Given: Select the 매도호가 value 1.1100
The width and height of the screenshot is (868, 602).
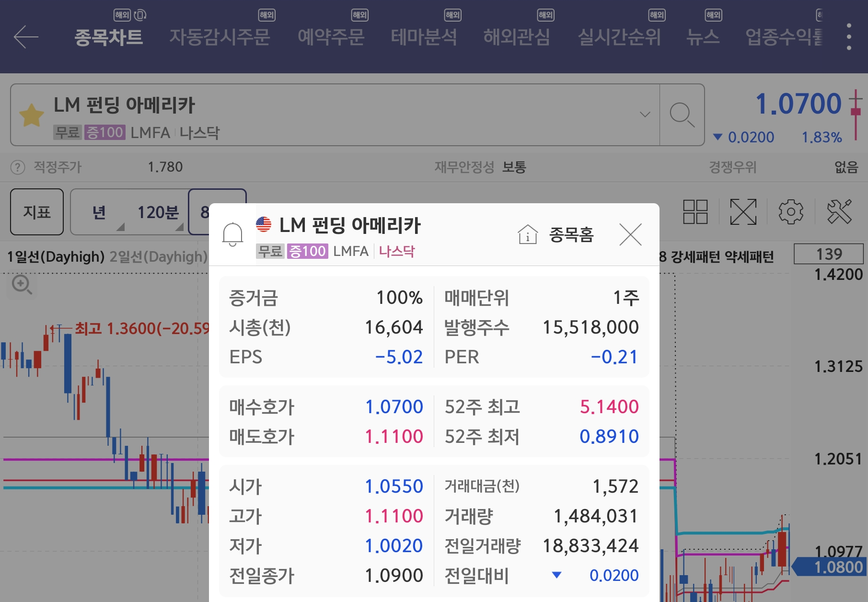Looking at the screenshot, I should (x=394, y=437).
